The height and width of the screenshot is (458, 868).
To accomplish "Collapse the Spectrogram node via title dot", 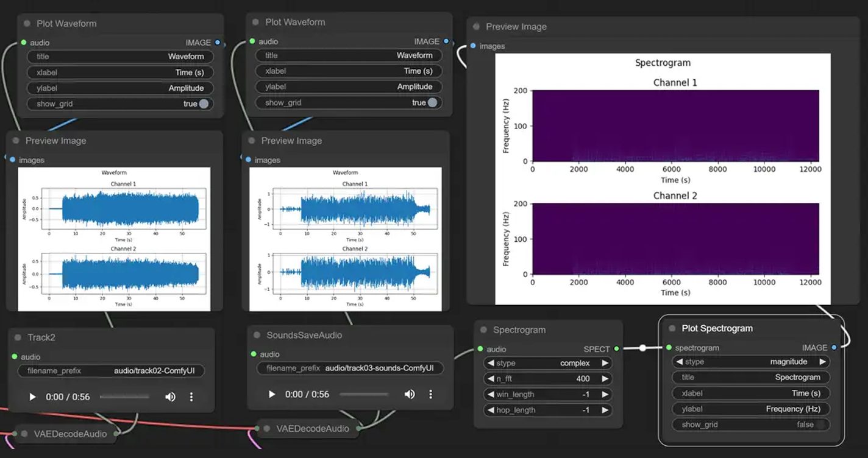I will [483, 330].
